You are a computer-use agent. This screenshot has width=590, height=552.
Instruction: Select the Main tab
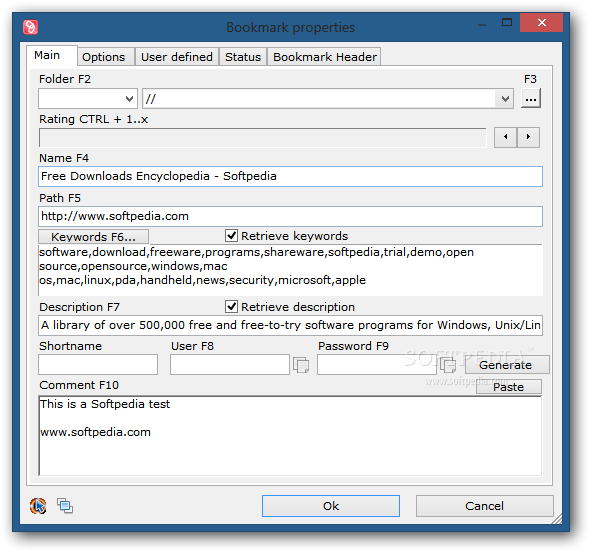tap(52, 55)
